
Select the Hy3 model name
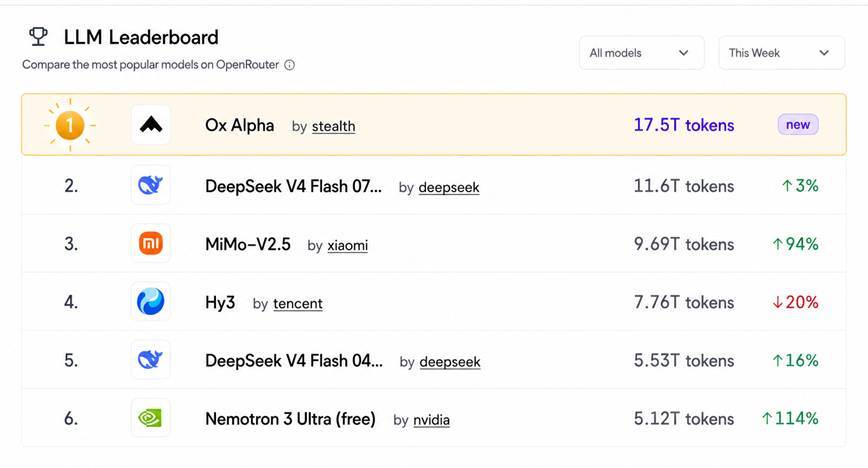coord(220,303)
